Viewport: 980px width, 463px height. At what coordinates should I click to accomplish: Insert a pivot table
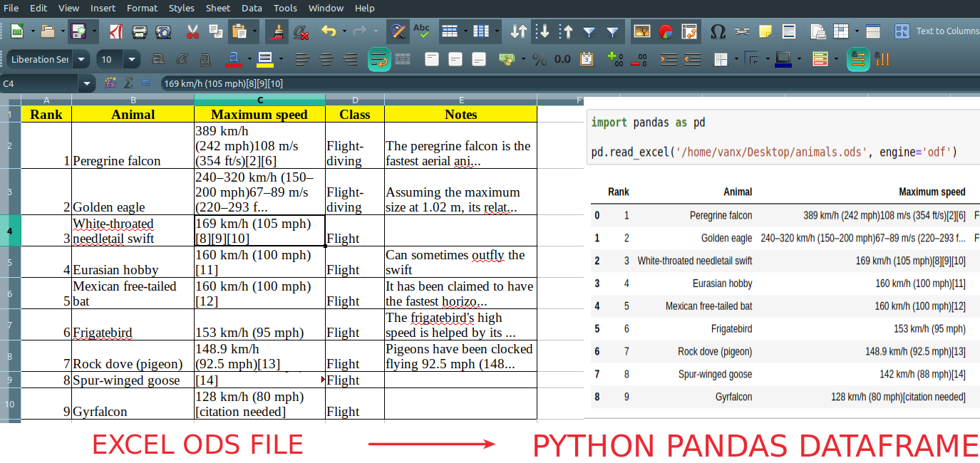click(x=688, y=31)
